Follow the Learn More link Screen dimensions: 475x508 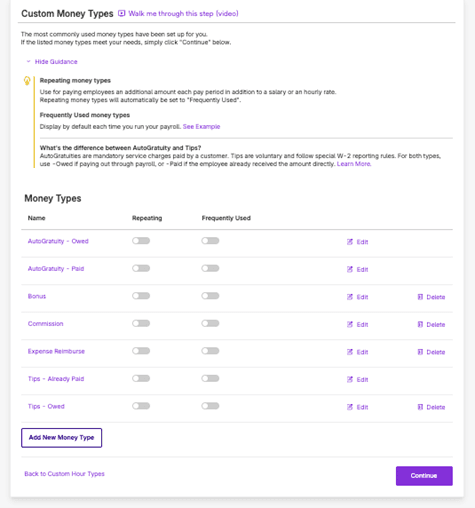point(354,164)
